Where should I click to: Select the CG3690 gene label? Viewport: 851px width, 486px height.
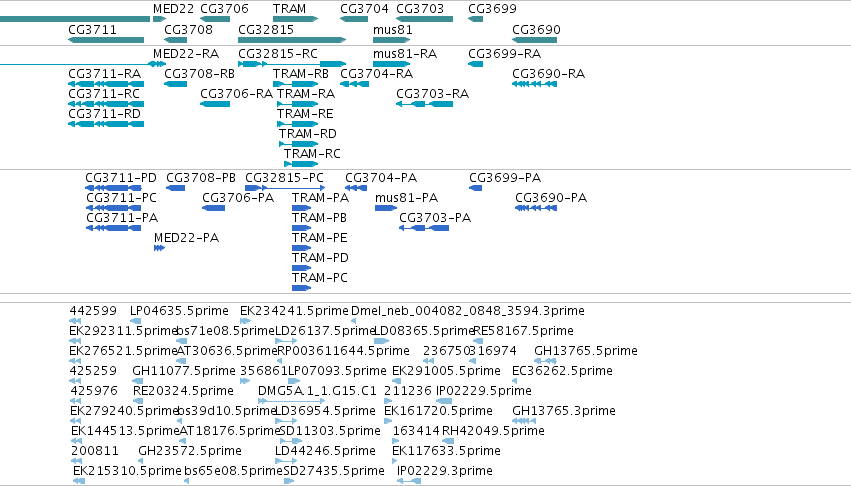click(536, 29)
